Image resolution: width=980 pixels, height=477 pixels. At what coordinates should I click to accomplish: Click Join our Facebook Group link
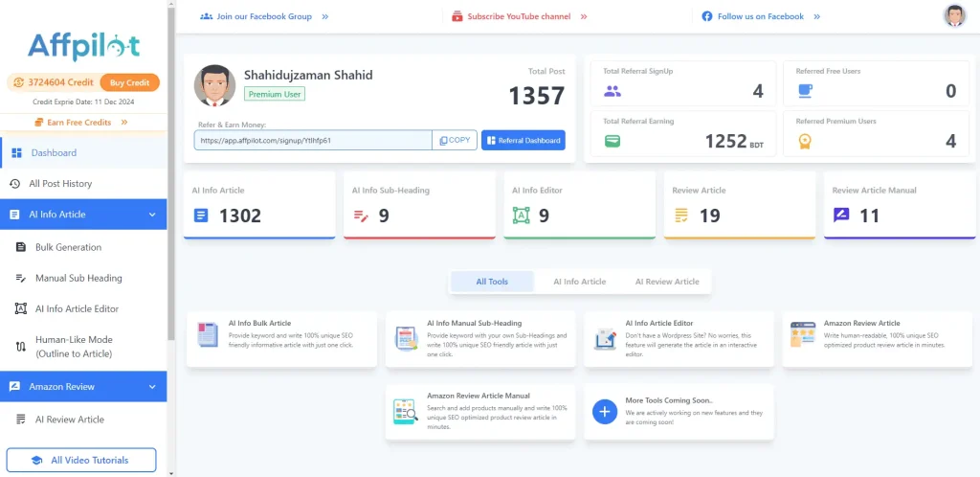point(264,16)
